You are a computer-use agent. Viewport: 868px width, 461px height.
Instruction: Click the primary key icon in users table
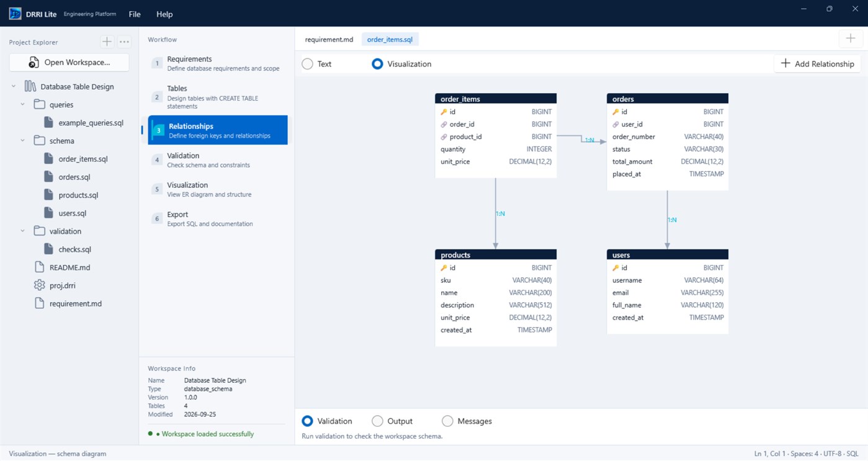click(x=615, y=268)
